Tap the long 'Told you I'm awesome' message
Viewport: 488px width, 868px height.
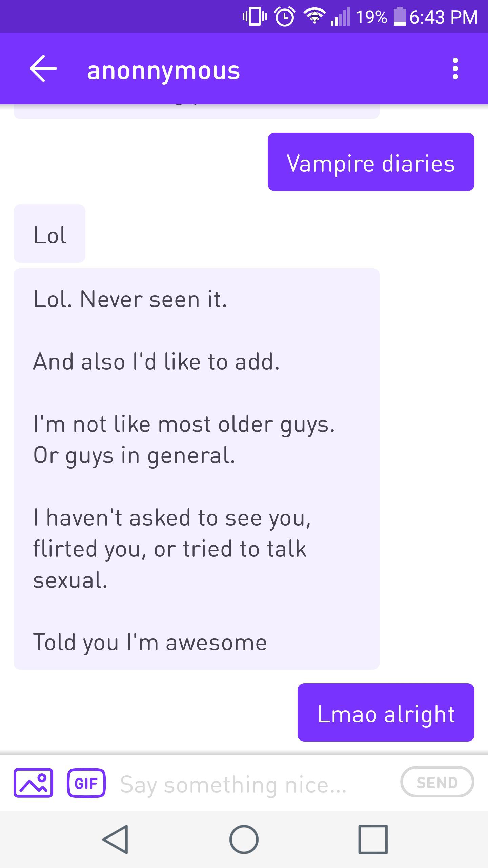(x=197, y=469)
